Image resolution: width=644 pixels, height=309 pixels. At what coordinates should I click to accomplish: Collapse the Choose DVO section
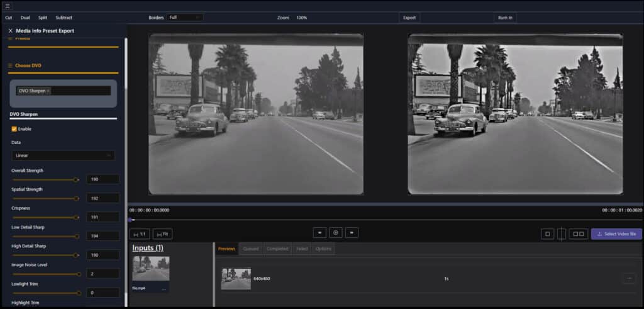pos(25,65)
